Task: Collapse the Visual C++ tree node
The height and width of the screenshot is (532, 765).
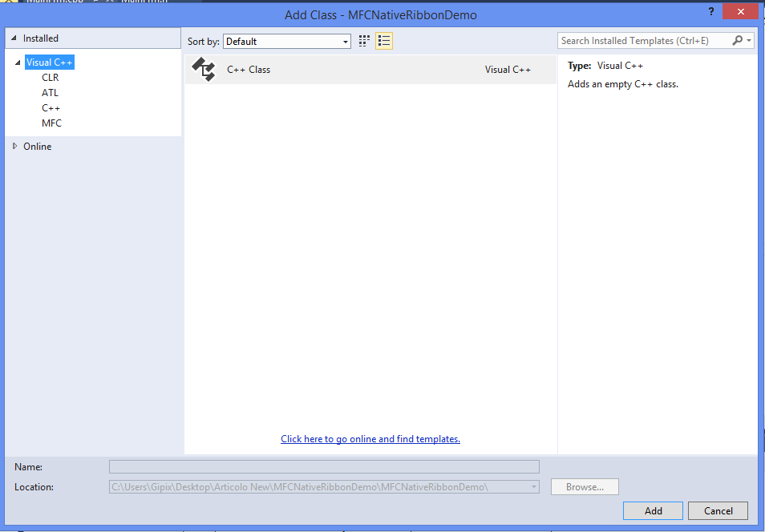Action: coord(18,62)
